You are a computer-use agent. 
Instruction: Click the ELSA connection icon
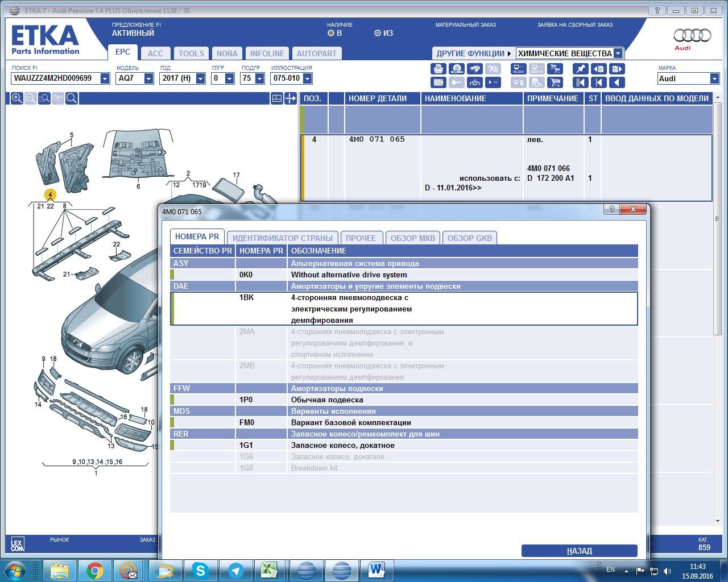click(518, 69)
